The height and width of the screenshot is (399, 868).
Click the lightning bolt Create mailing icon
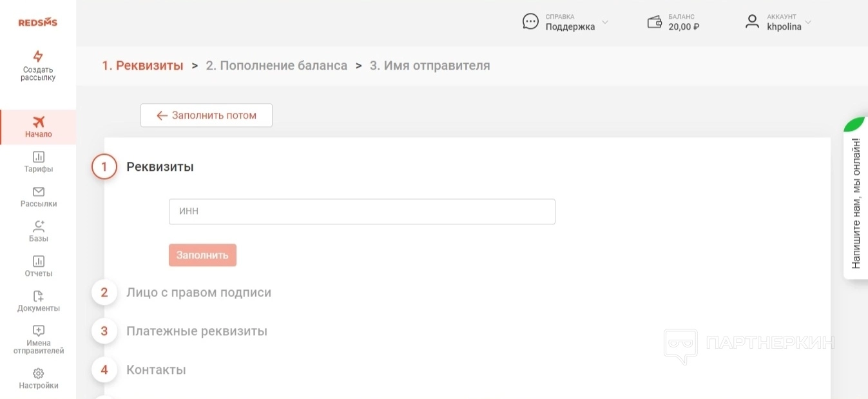coord(38,56)
